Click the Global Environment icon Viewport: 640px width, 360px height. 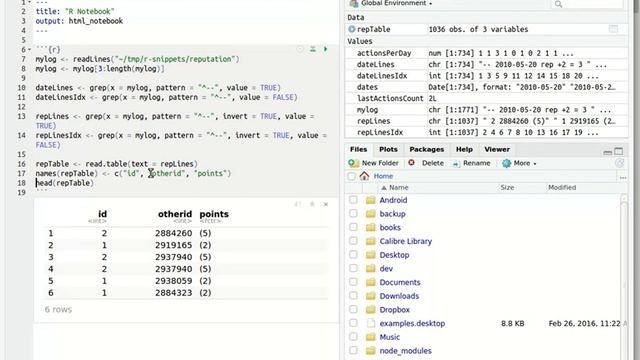click(353, 3)
